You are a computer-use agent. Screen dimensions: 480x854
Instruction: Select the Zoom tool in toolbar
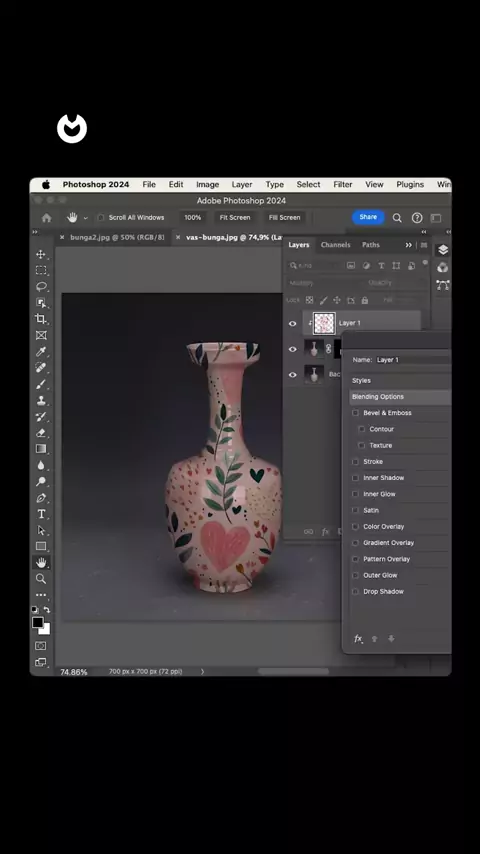click(x=41, y=579)
